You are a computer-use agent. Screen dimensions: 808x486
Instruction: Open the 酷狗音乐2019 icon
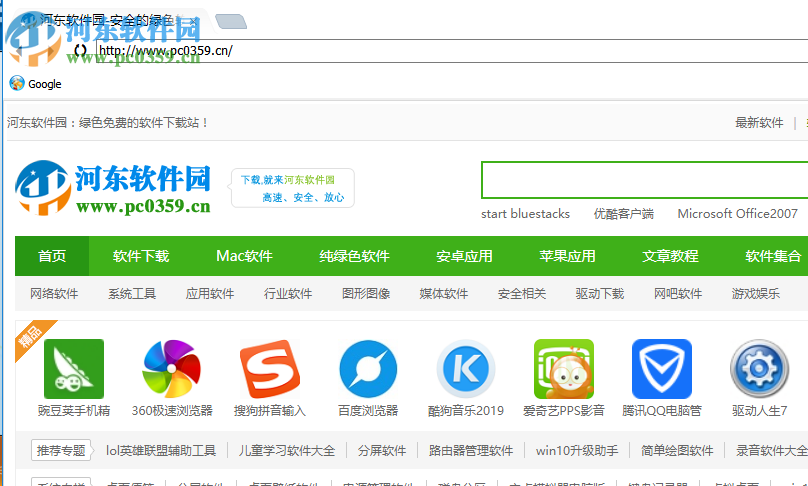(466, 368)
